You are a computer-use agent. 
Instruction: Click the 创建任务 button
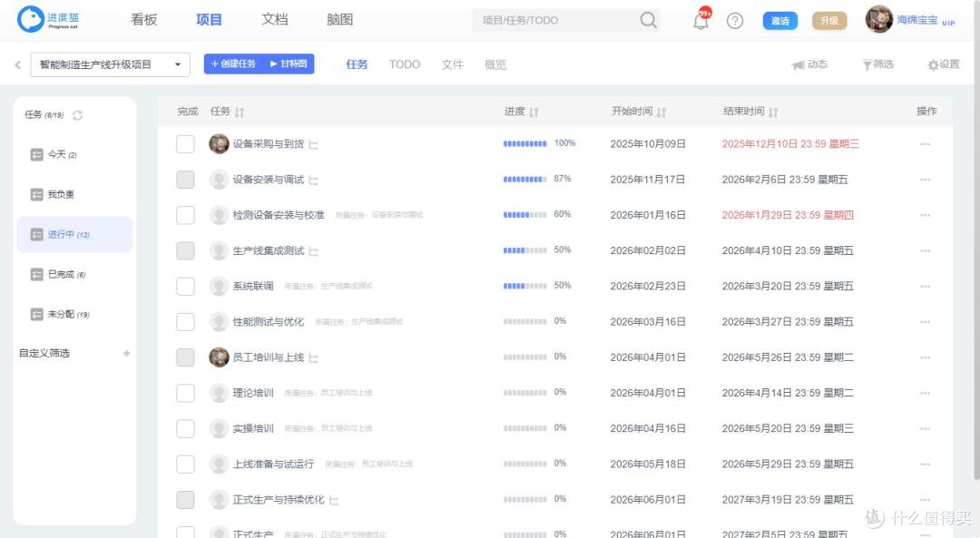point(233,64)
